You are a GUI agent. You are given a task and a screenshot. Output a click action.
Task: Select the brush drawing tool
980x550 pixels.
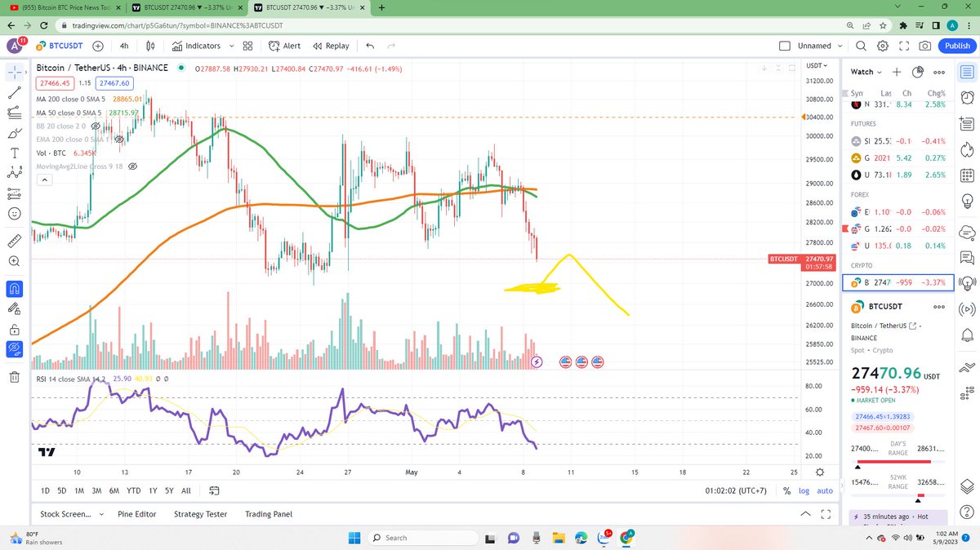15,133
